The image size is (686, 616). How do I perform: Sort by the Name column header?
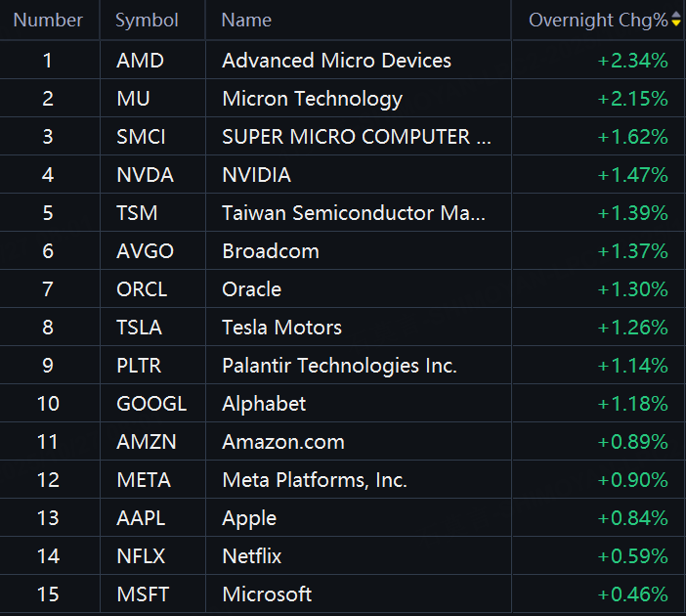[246, 20]
